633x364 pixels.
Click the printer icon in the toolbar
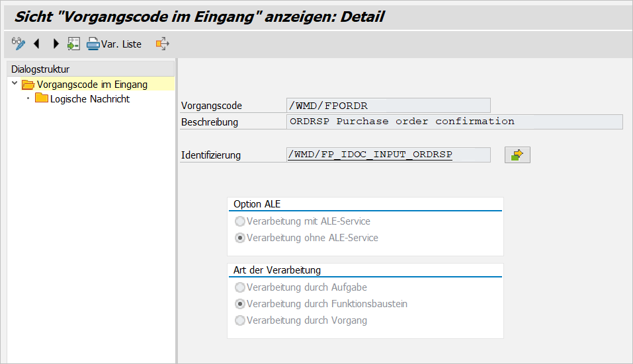click(x=93, y=44)
